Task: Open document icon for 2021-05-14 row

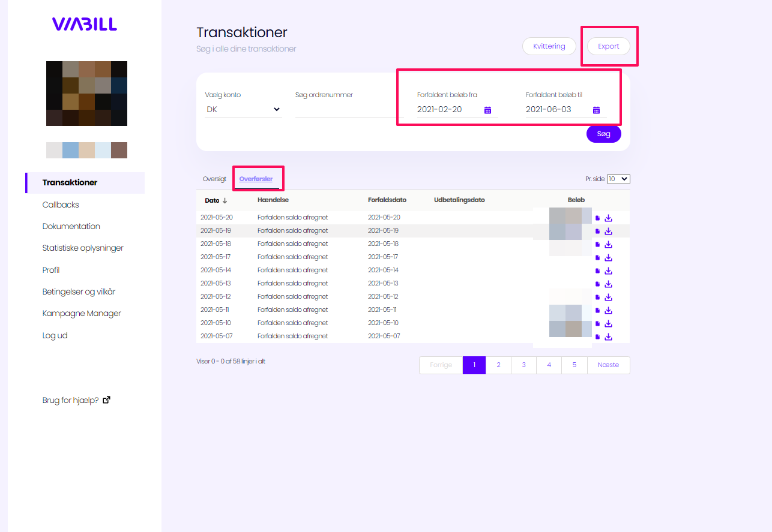Action: point(597,270)
